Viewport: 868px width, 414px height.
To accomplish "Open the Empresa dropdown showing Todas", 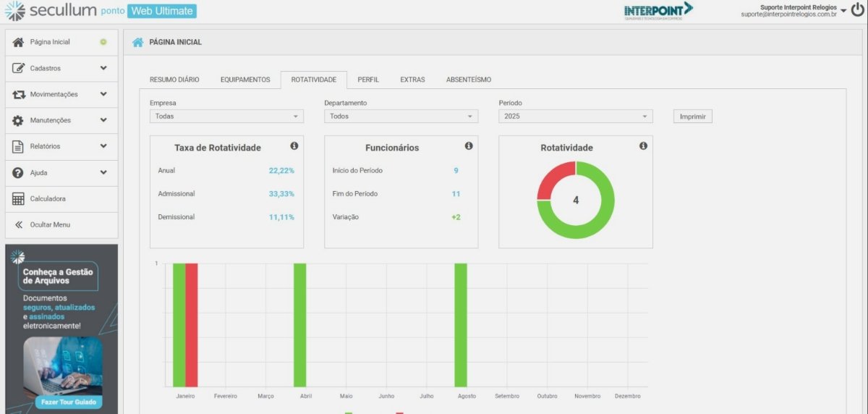I will pos(226,117).
